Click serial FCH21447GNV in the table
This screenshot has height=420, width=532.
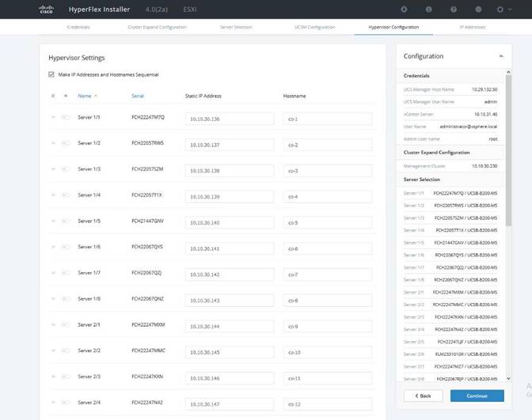click(147, 221)
